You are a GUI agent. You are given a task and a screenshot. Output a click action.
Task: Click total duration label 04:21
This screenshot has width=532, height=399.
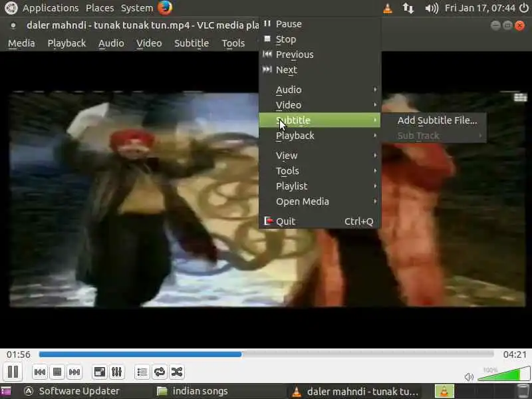[515, 354]
